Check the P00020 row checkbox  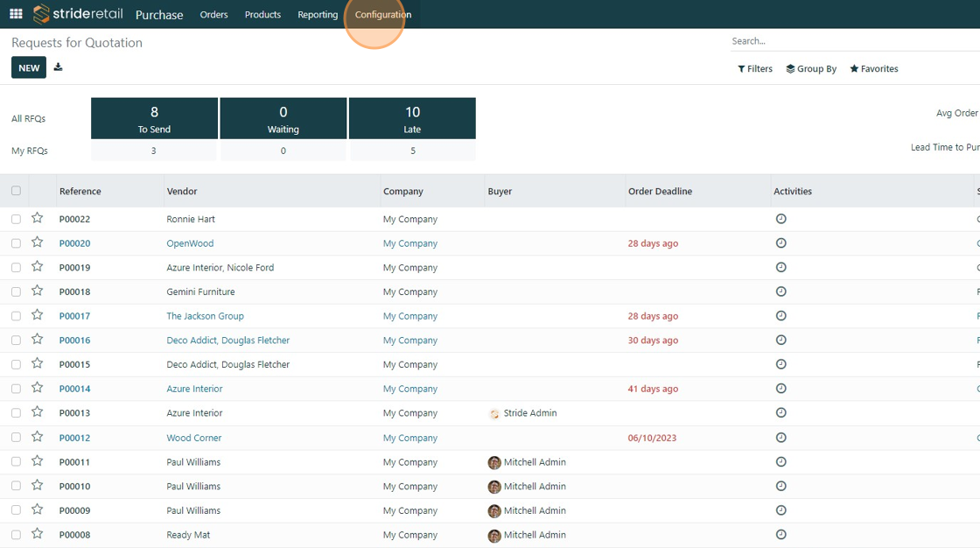[17, 243]
